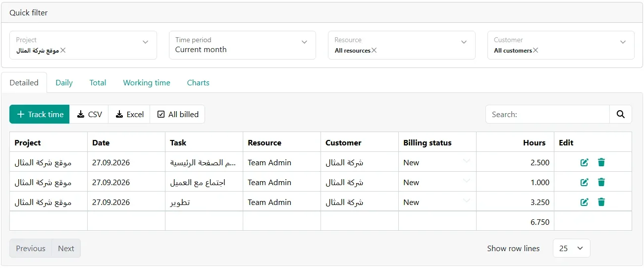Image resolution: width=644 pixels, height=268 pixels.
Task: Sort by the Resource column header
Action: point(282,142)
